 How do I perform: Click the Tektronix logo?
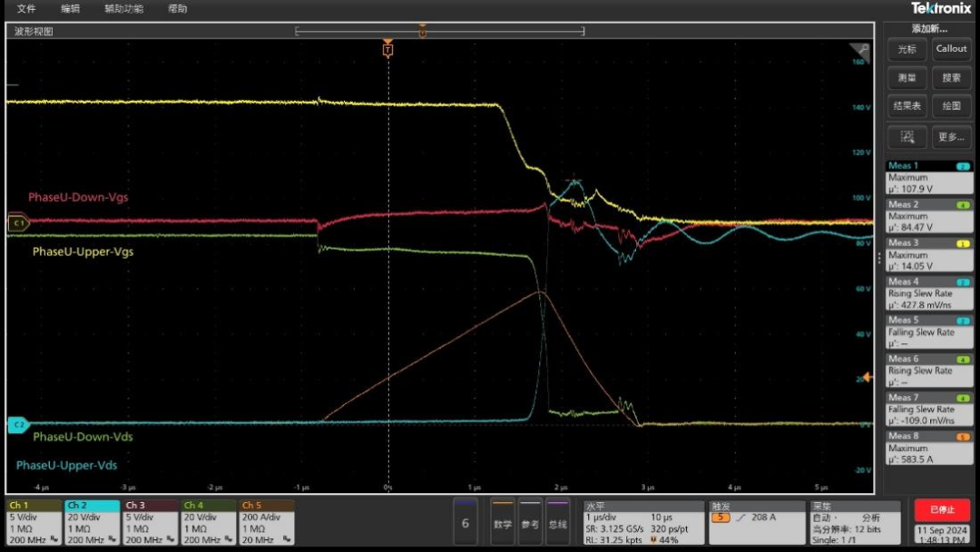tap(941, 8)
